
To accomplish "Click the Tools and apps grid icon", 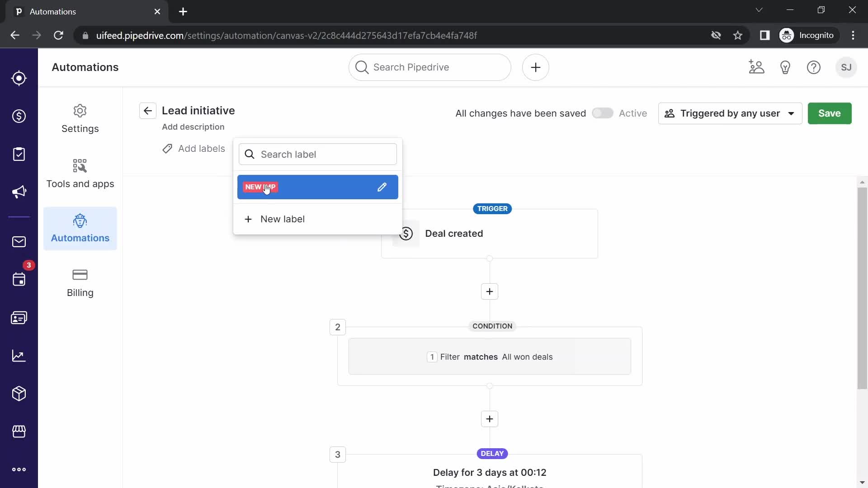I will pos(80,166).
